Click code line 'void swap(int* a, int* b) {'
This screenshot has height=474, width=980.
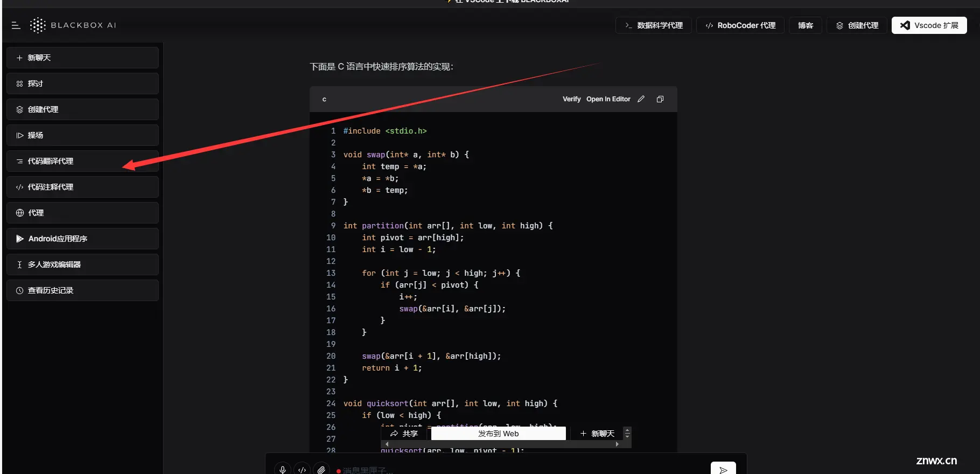407,155
